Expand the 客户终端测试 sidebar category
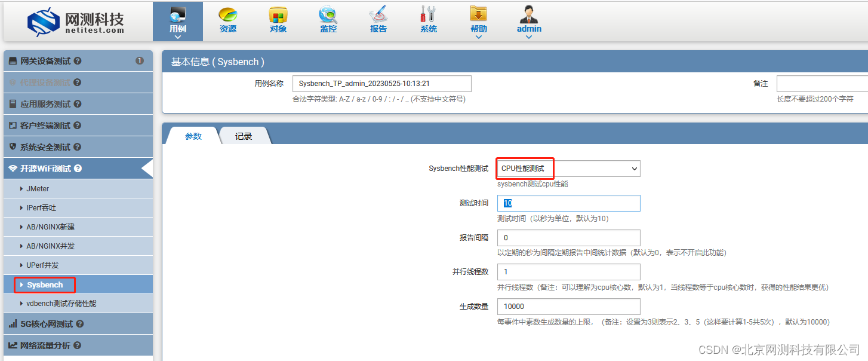This screenshot has height=361, width=868. point(78,126)
